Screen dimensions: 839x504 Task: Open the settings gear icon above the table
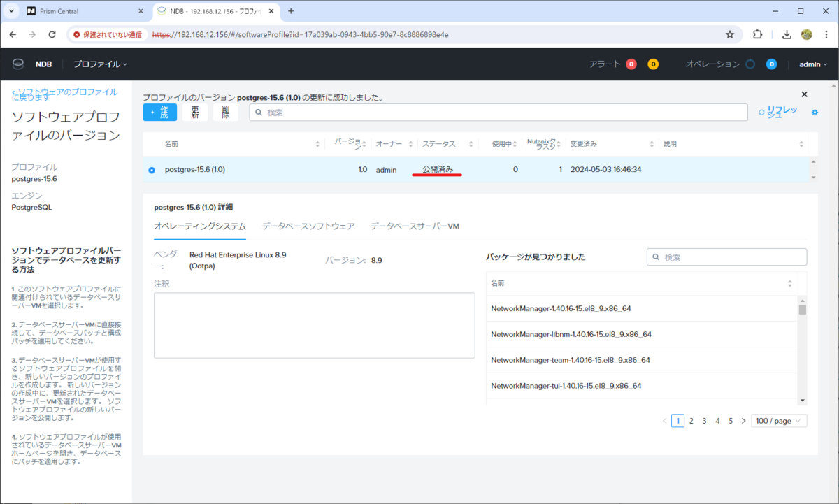pyautogui.click(x=814, y=112)
